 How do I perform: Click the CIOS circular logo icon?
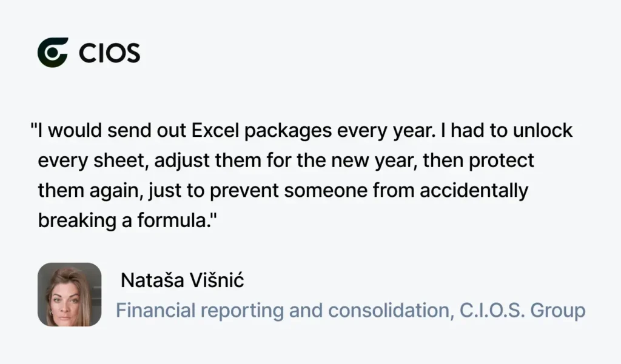coord(53,53)
